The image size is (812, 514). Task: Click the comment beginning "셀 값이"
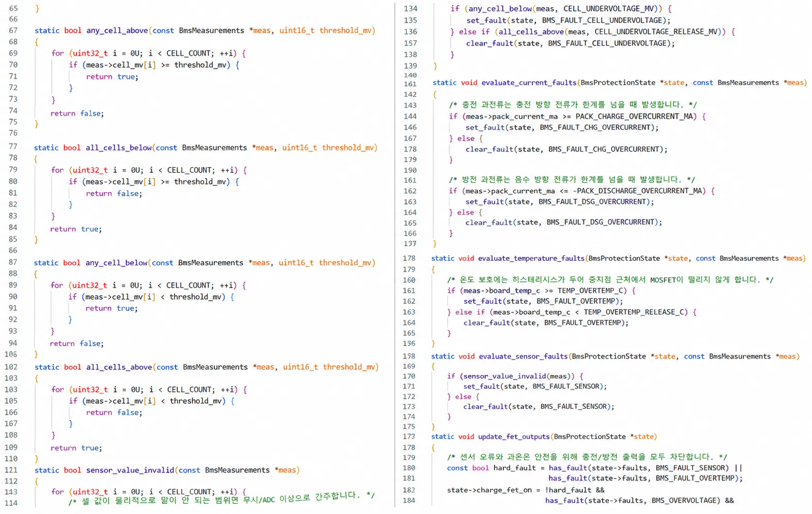click(222, 499)
